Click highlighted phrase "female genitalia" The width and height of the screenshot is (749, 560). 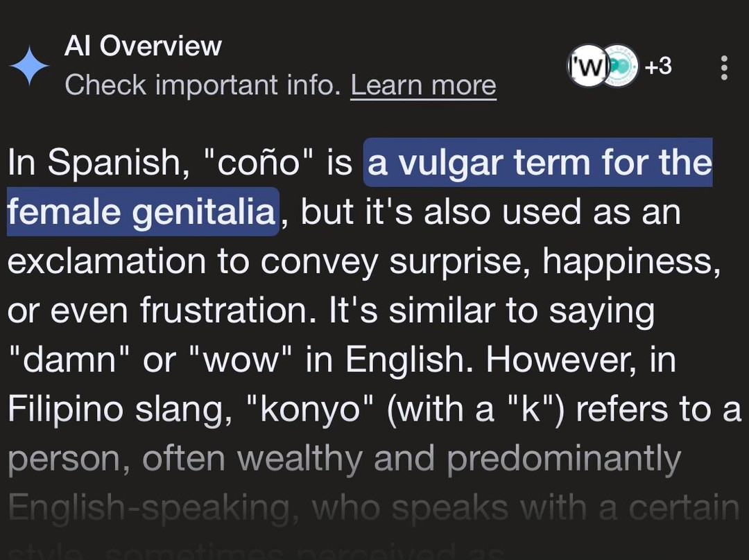[142, 212]
